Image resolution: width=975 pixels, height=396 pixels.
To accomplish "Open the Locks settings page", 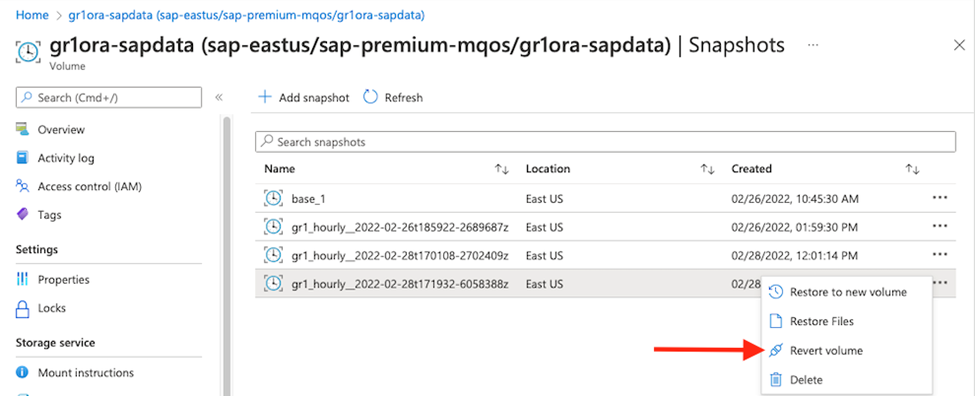I will (52, 308).
